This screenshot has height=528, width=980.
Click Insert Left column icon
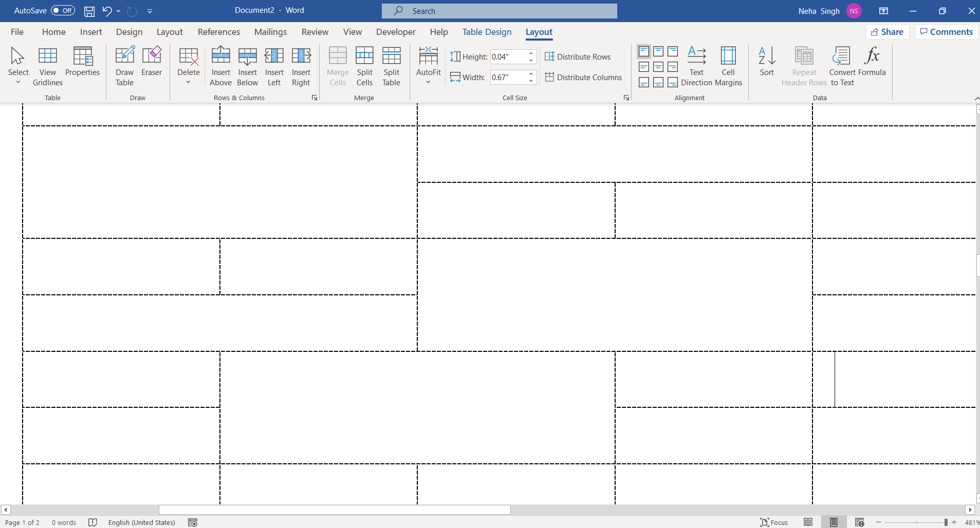click(x=274, y=66)
